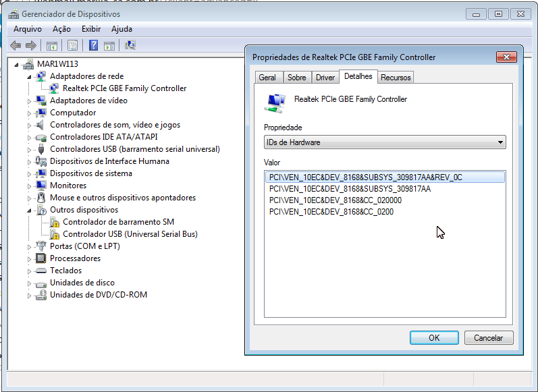Open the Properties toolbar icon

pyautogui.click(x=72, y=45)
